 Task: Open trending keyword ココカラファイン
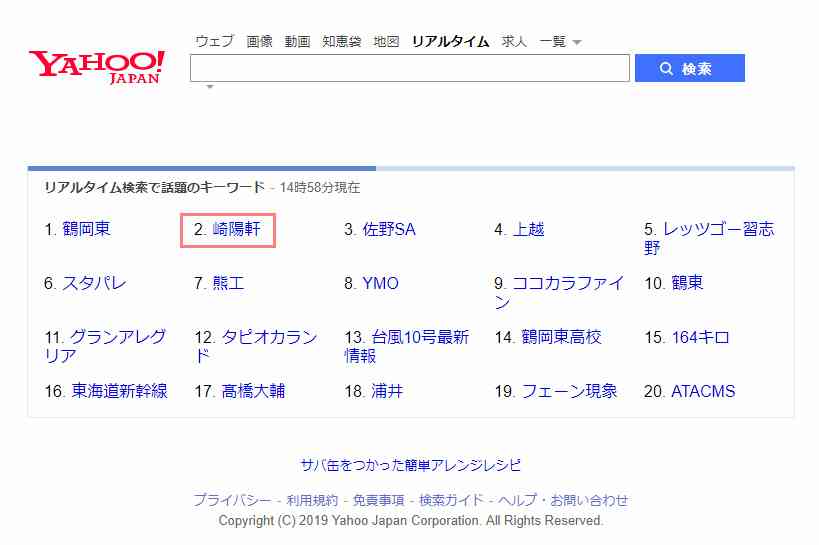[x=559, y=293]
